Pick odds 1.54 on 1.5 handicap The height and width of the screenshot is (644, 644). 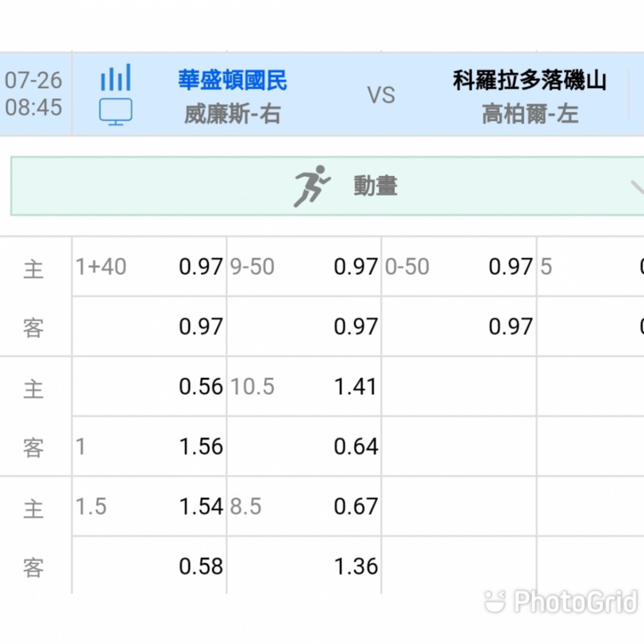[x=201, y=506]
